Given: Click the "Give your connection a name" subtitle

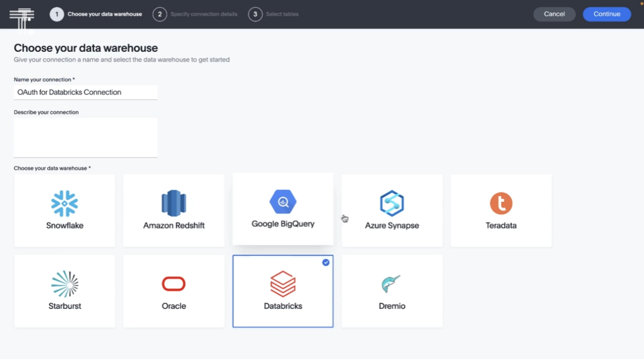Looking at the screenshot, I should [x=122, y=60].
